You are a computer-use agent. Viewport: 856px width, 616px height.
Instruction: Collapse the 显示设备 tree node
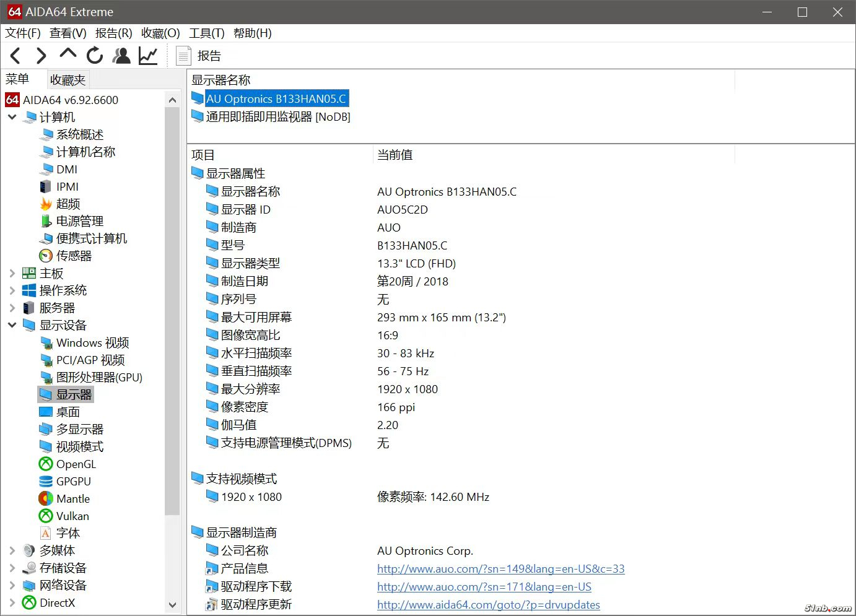coord(12,325)
